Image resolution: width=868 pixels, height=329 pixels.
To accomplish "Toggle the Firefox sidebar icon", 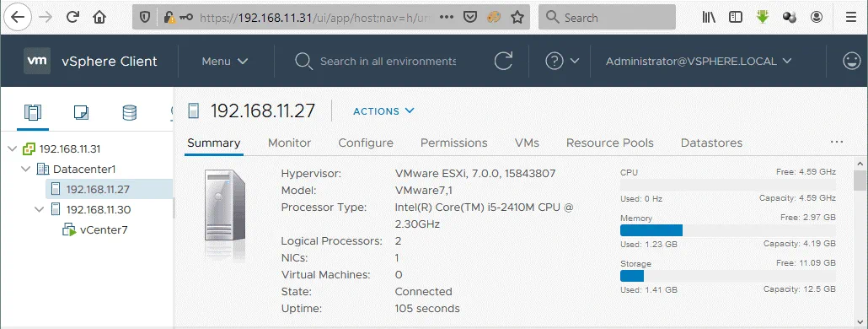I will 736,17.
